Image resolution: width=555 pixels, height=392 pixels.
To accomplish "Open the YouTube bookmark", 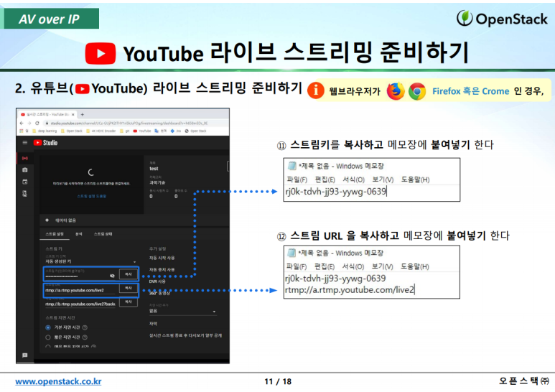I will (142, 131).
